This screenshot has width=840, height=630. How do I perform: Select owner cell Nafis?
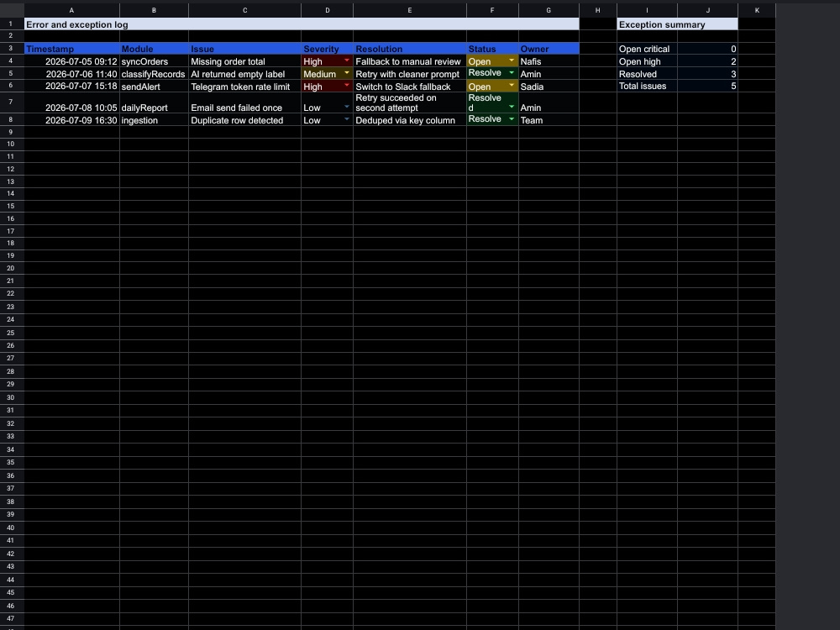coord(549,61)
